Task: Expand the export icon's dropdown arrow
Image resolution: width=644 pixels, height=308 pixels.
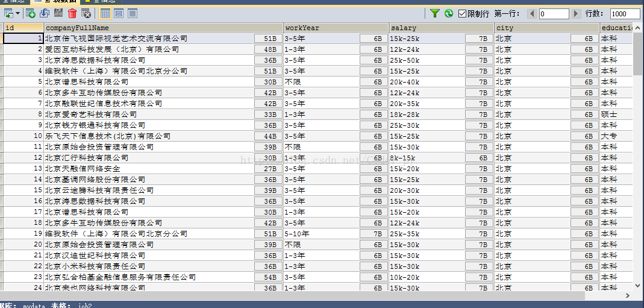Action: [x=17, y=13]
